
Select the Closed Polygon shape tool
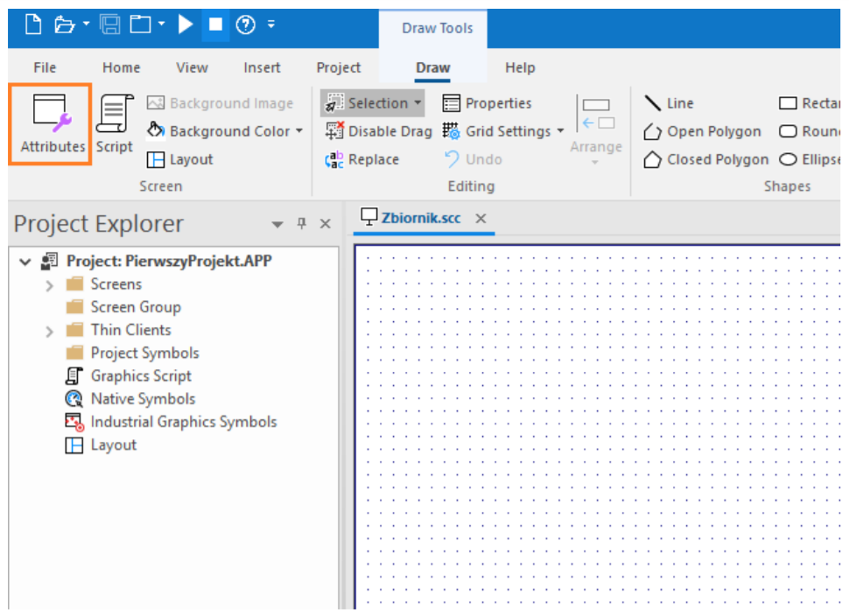(705, 159)
